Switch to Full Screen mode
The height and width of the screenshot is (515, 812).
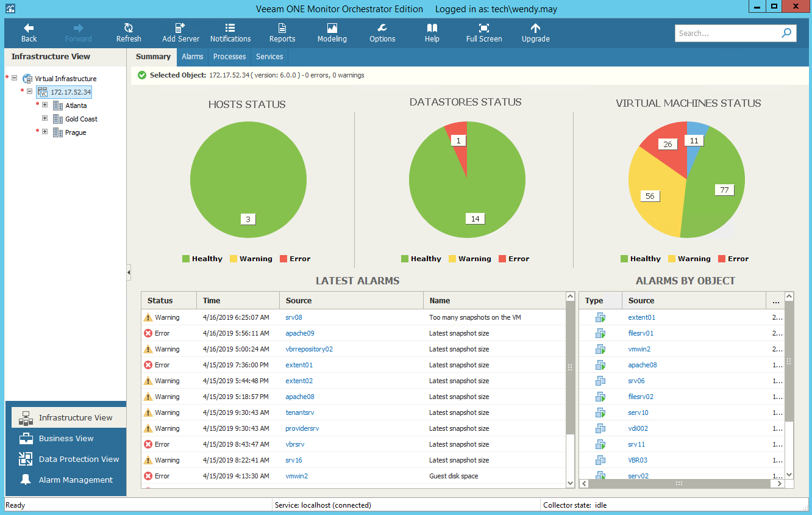[484, 33]
